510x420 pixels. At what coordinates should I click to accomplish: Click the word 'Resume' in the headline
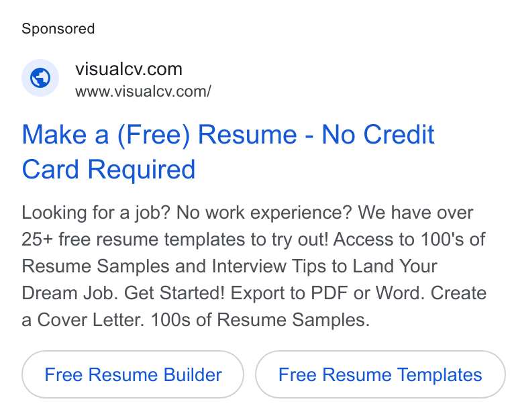248,134
